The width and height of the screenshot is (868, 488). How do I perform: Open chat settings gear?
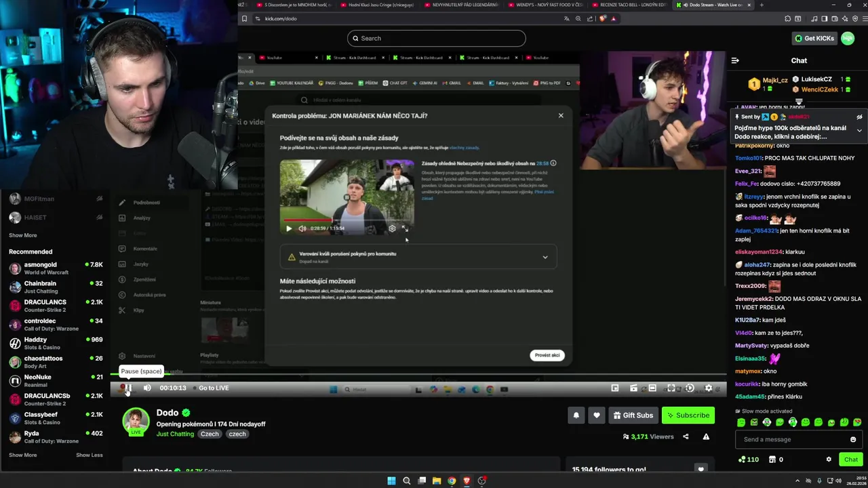(829, 460)
